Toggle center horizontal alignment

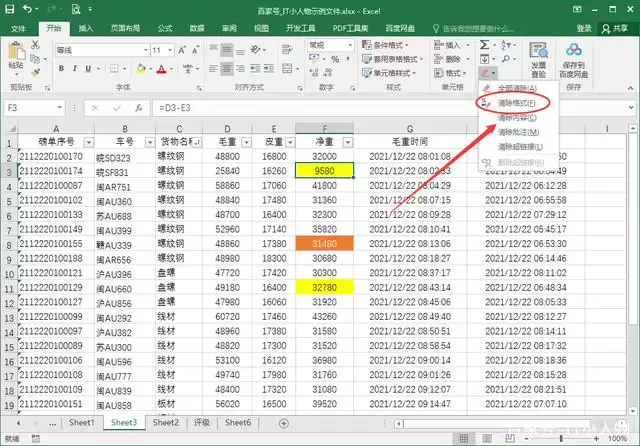pyautogui.click(x=227, y=68)
